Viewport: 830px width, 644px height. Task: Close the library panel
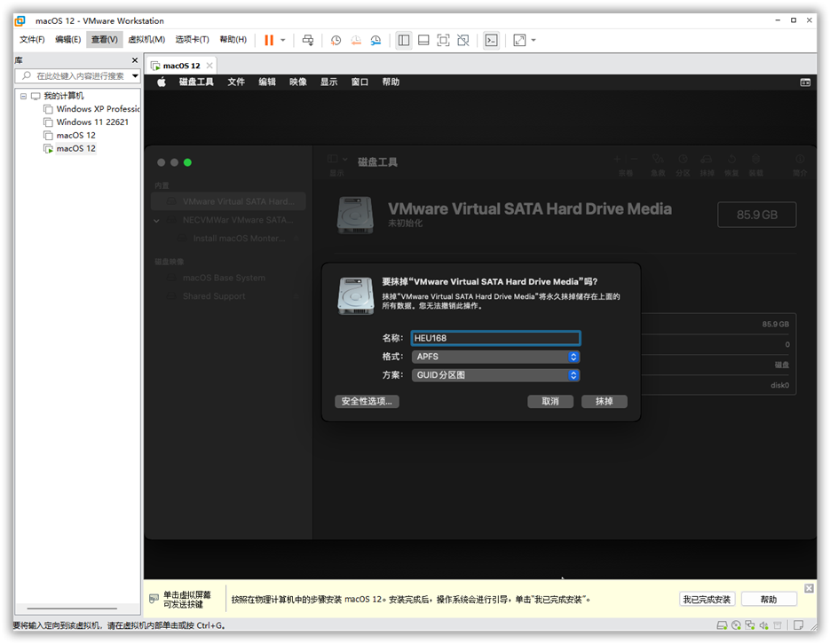134,60
